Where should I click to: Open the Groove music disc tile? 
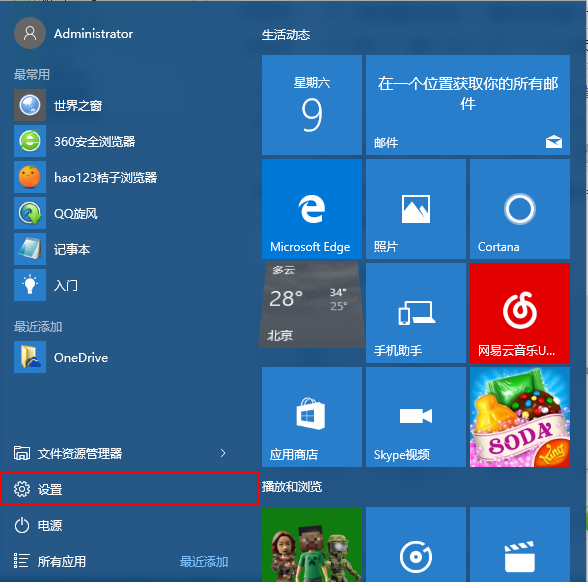pos(416,544)
